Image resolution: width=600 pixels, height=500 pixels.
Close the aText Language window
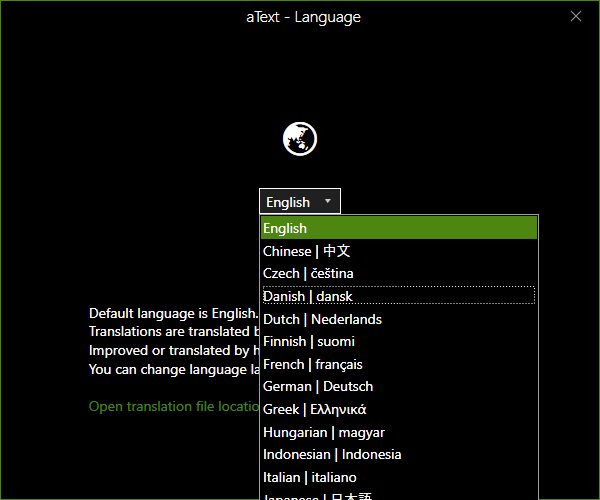[576, 16]
